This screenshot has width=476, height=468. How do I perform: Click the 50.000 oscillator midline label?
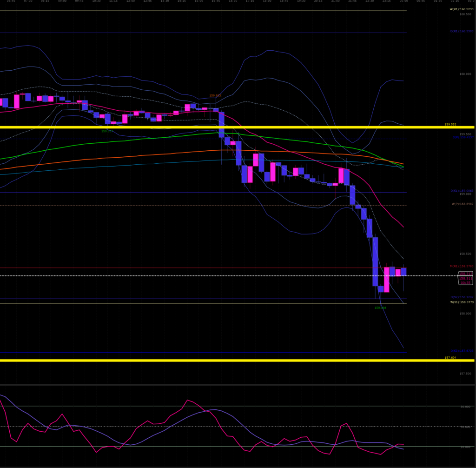pos(465,427)
